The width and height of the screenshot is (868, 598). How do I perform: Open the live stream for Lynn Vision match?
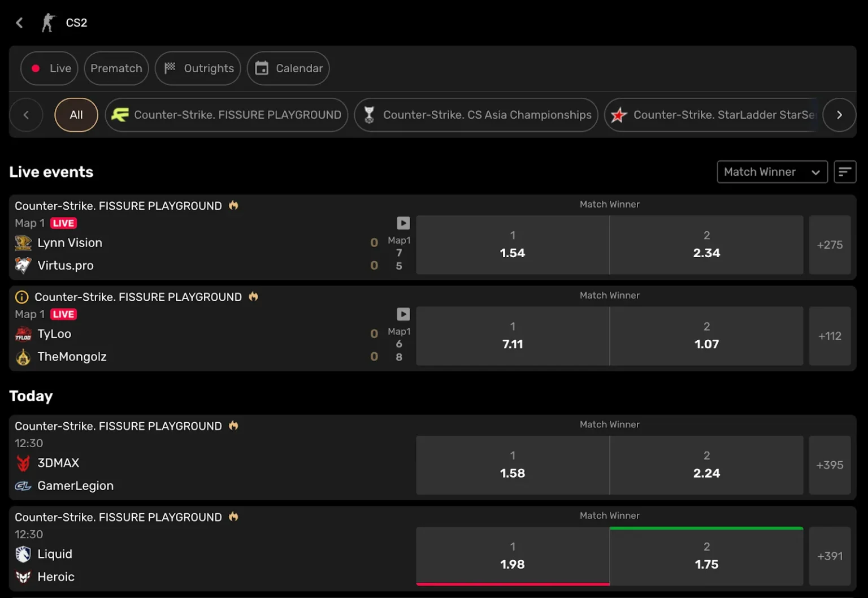pos(403,223)
